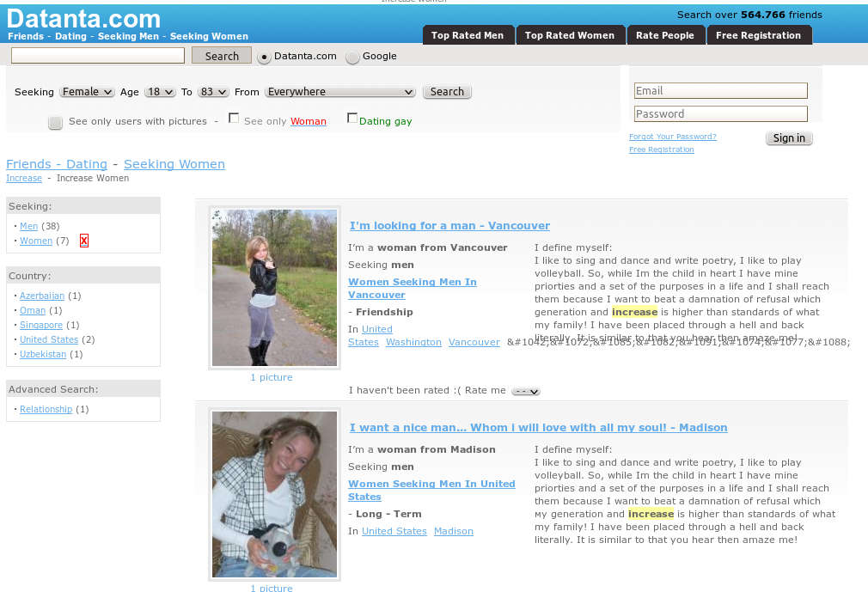Select the Google search radio button

[x=352, y=57]
